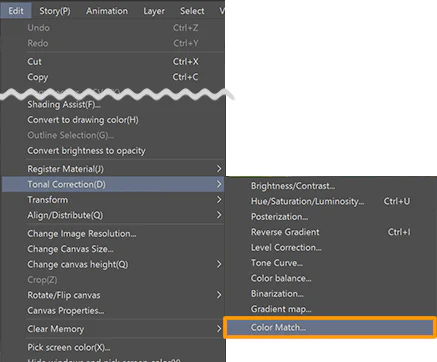Expand Tonal Correction(D) submenu
This screenshot has width=437, height=362.
click(x=113, y=184)
